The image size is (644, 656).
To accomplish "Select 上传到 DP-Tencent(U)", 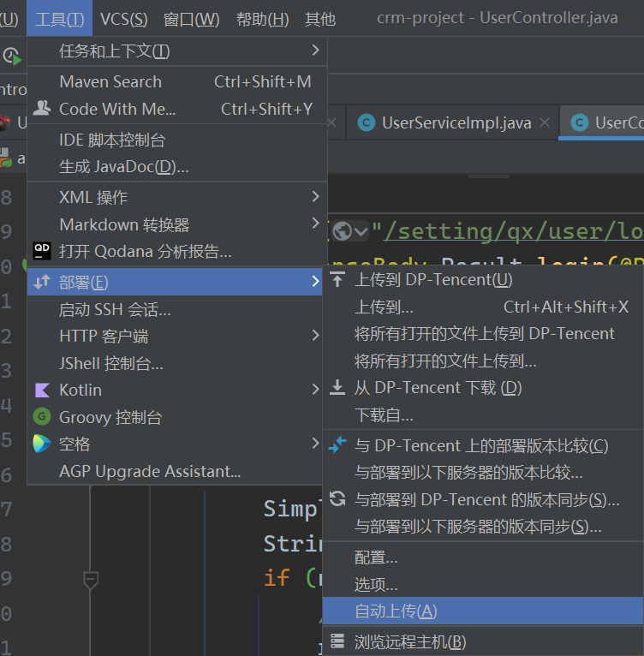I will coord(483,279).
